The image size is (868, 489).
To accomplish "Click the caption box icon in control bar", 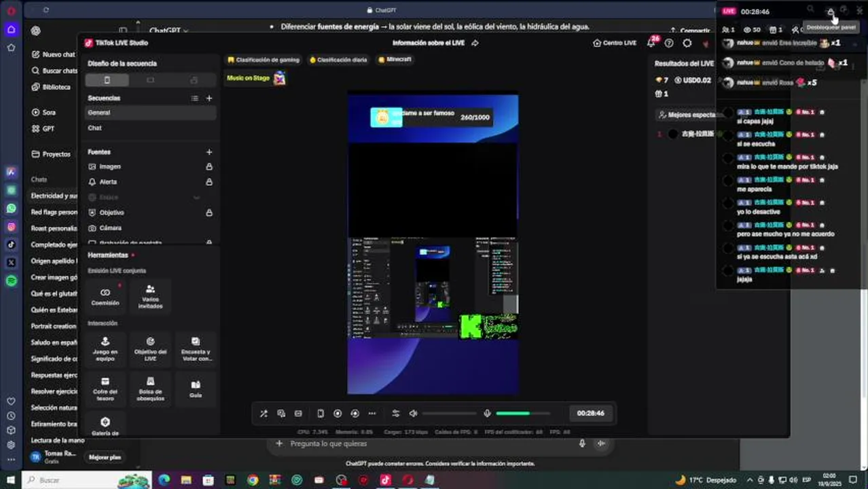I will tap(298, 414).
